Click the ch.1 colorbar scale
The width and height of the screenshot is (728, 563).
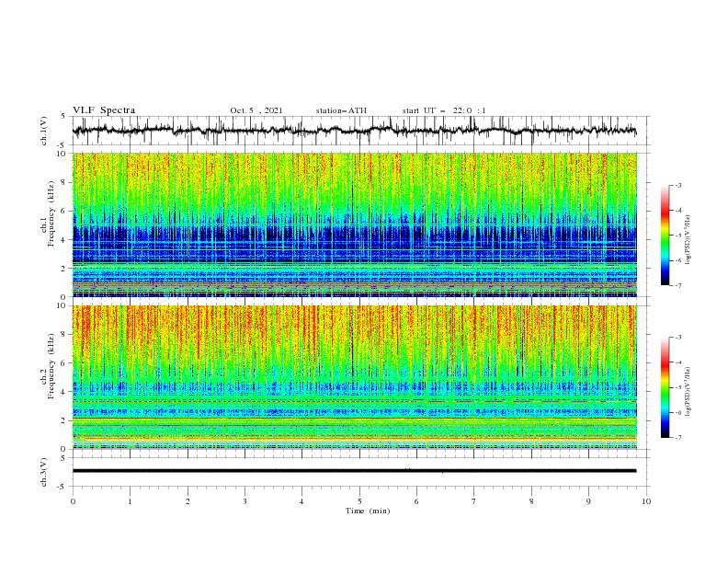(665, 236)
